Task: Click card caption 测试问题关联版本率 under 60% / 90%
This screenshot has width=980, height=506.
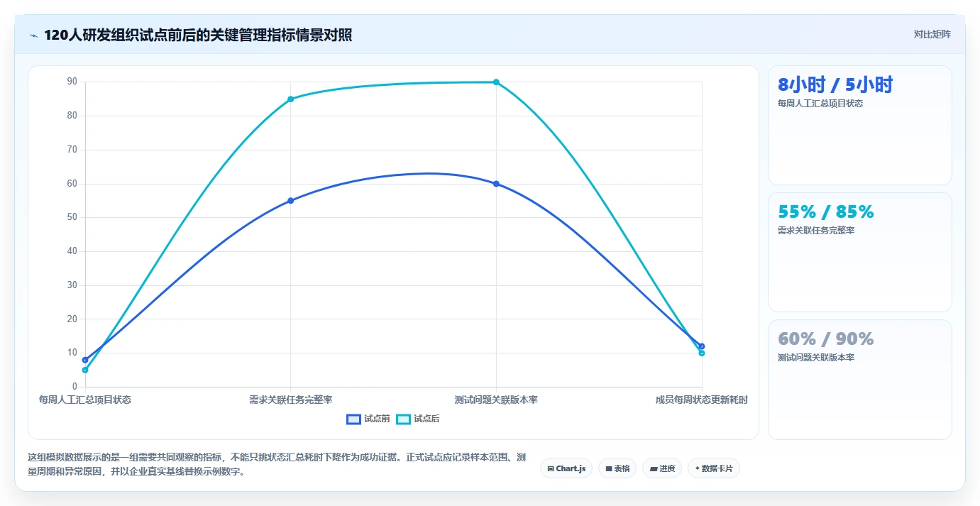Action: 816,358
